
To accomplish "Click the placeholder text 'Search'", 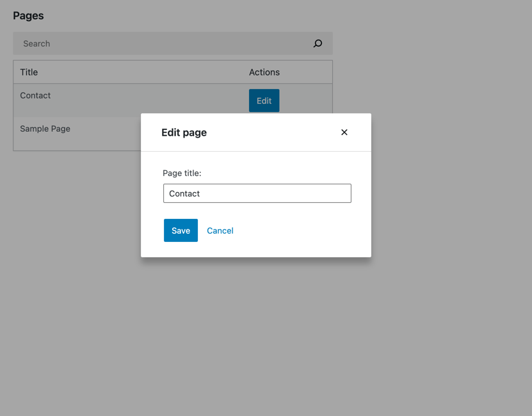I will tap(36, 44).
